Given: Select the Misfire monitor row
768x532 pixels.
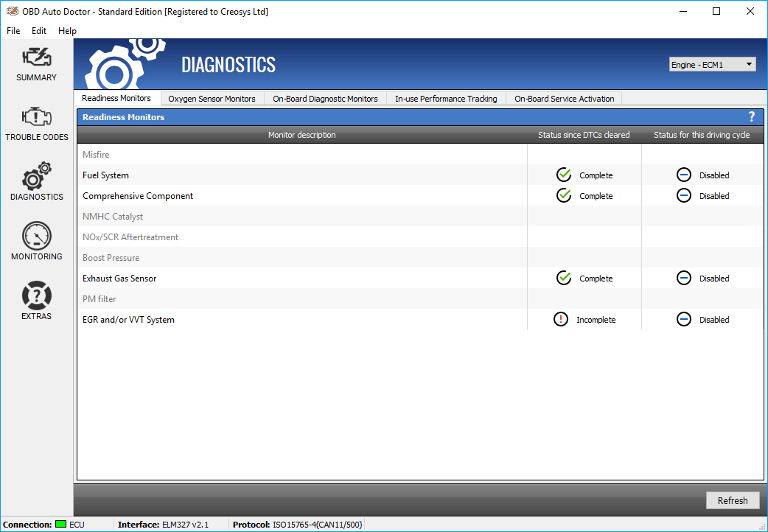Looking at the screenshot, I should tap(420, 154).
